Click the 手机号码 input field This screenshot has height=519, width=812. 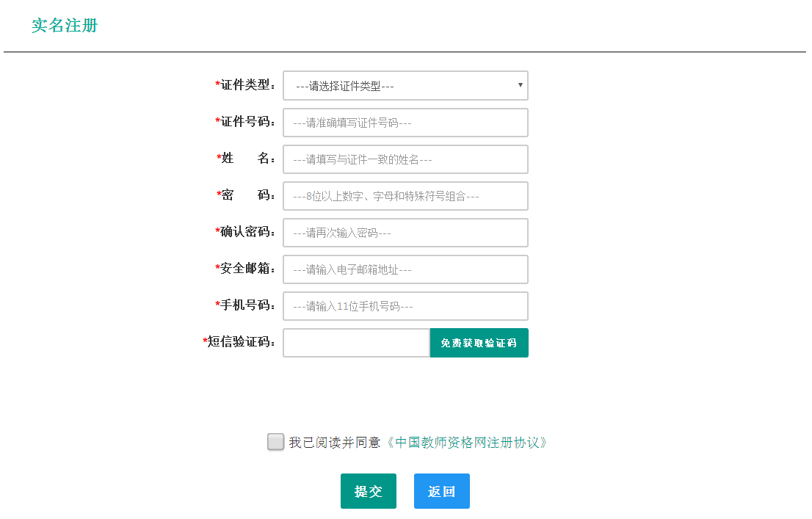(x=405, y=306)
